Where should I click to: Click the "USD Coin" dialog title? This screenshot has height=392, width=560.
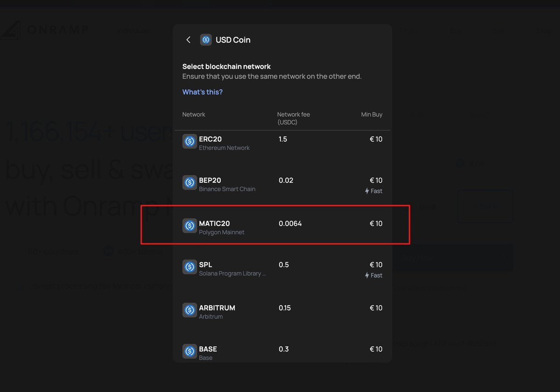233,40
